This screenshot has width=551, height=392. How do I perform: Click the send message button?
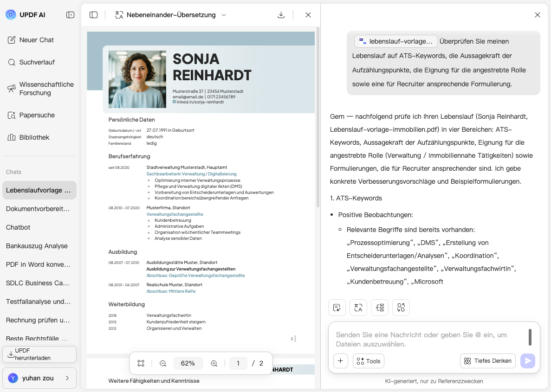pyautogui.click(x=528, y=361)
